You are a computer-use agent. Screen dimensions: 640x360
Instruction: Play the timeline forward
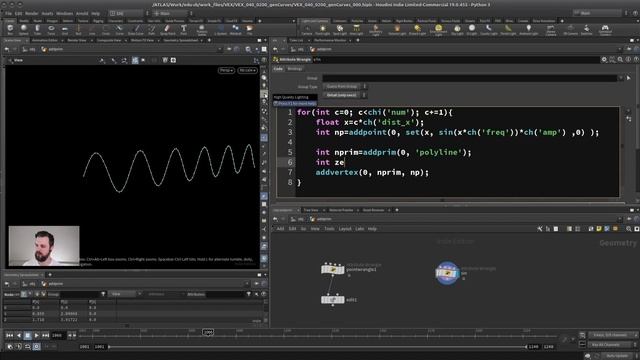36,335
